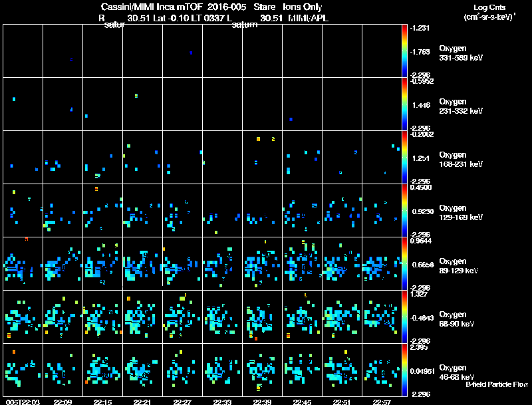532x405 pixels.
Task: Select the Oxygen 231-332 keV label
Action: pos(461,106)
